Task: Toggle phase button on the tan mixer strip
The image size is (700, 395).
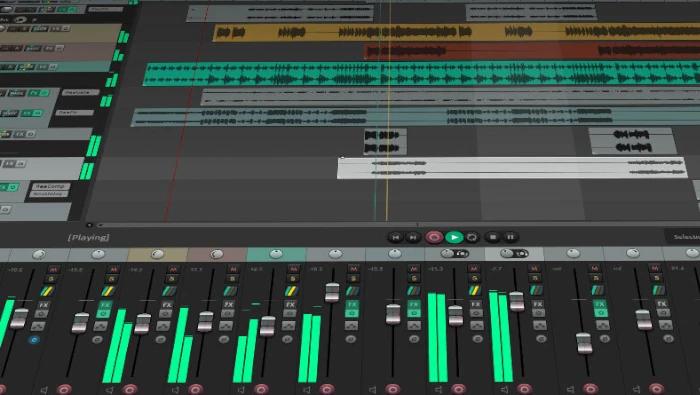Action: 160,340
